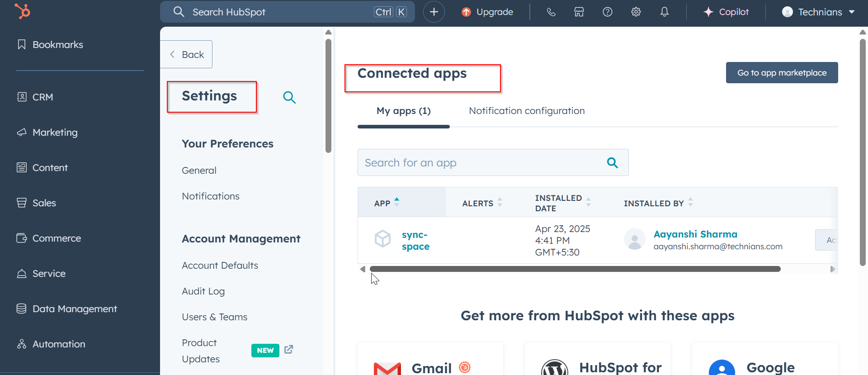Open the Content section

click(42, 167)
